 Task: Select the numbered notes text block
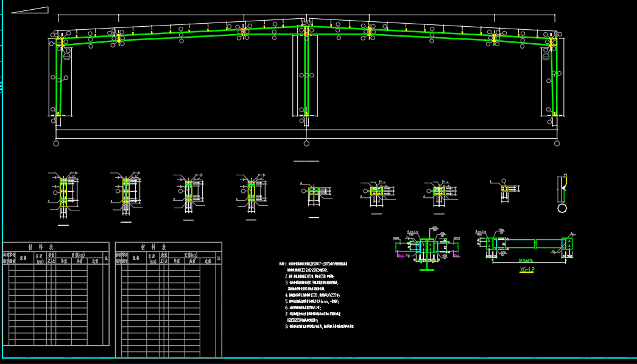point(317,295)
